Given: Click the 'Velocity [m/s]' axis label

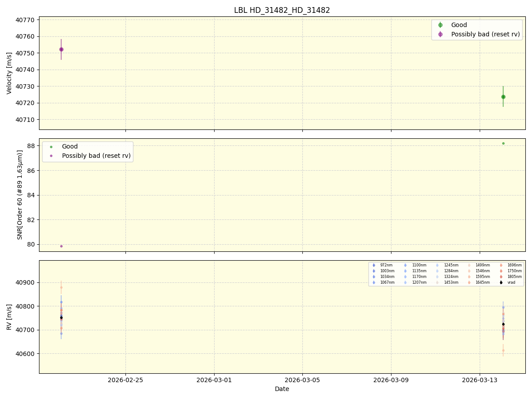Looking at the screenshot, I should coord(9,73).
